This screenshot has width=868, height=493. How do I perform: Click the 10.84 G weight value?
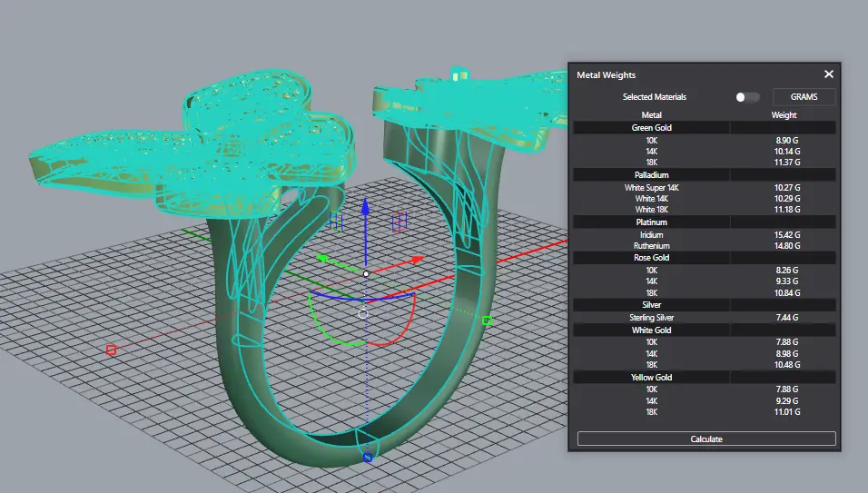786,292
